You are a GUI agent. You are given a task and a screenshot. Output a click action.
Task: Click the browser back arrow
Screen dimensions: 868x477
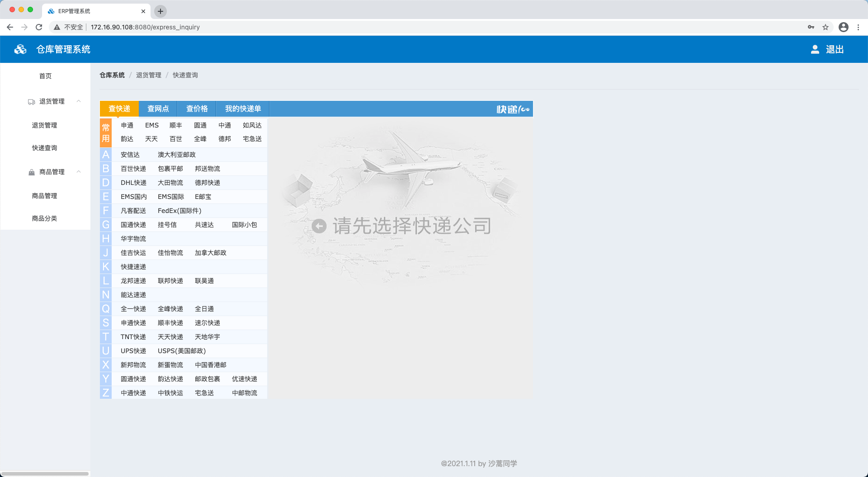click(10, 27)
